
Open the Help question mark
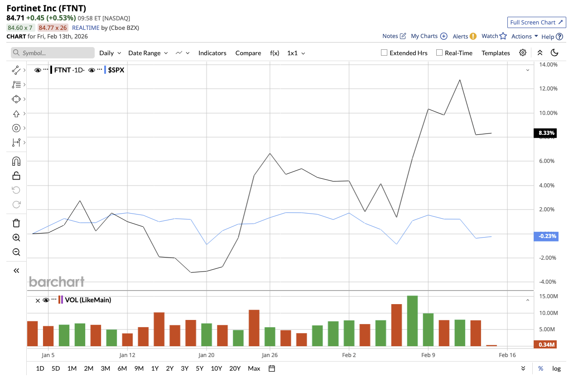click(x=559, y=37)
